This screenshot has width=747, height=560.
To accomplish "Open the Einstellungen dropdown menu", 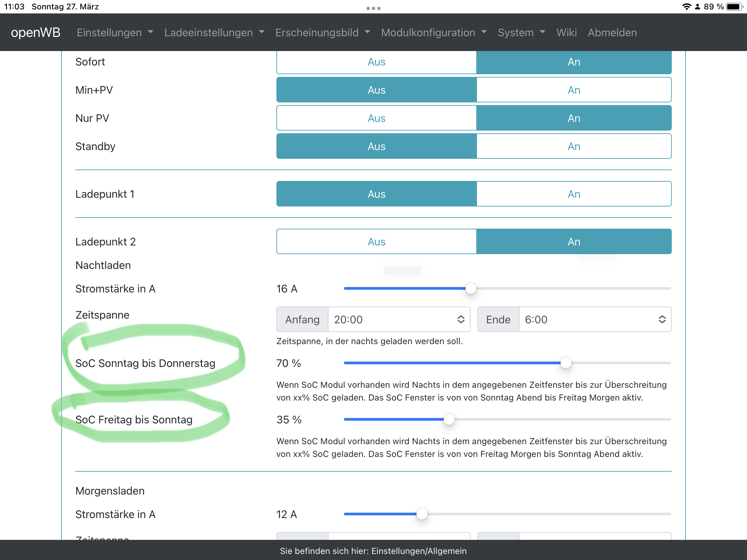I will coord(115,33).
